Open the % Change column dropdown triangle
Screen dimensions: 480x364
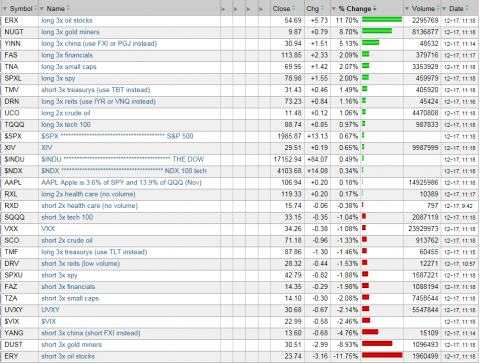pyautogui.click(x=334, y=9)
